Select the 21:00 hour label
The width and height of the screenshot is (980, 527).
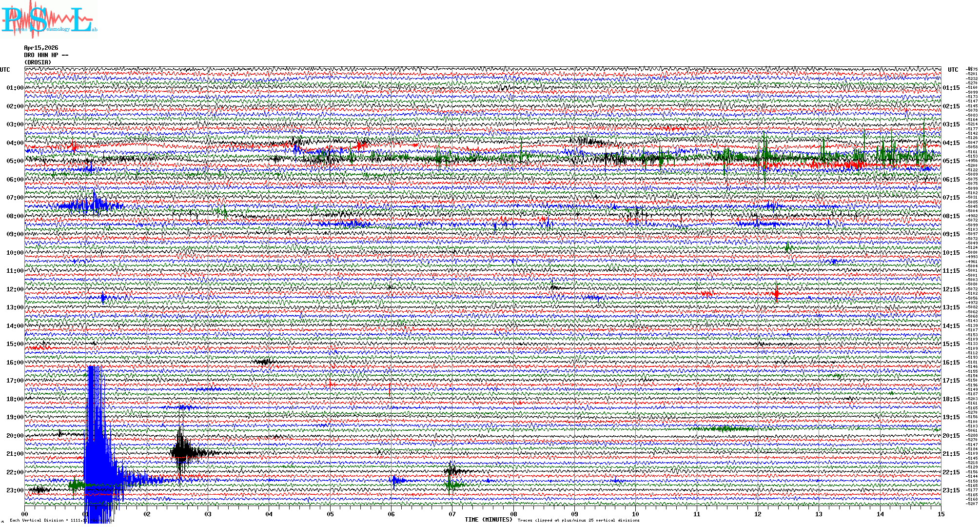pos(15,454)
